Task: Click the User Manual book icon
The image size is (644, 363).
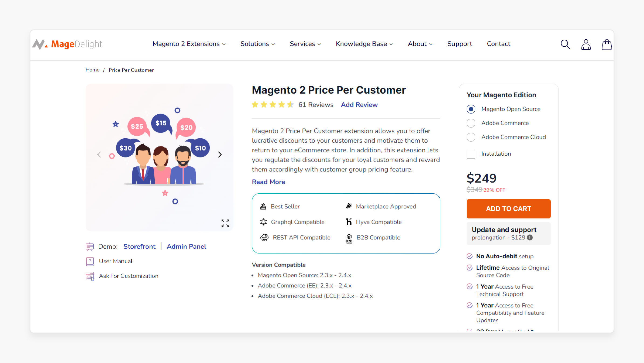Action: [90, 261]
